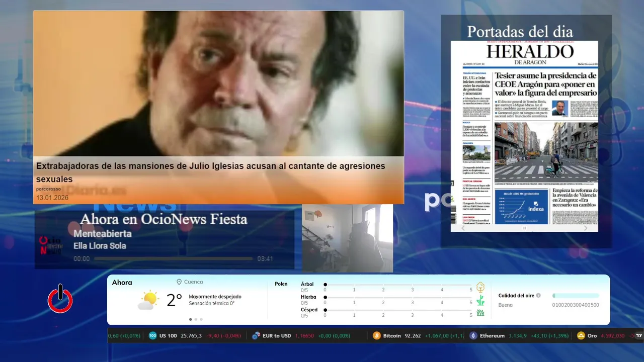Click the Ethereum icon in ticker
The height and width of the screenshot is (362, 644).
pos(473,335)
